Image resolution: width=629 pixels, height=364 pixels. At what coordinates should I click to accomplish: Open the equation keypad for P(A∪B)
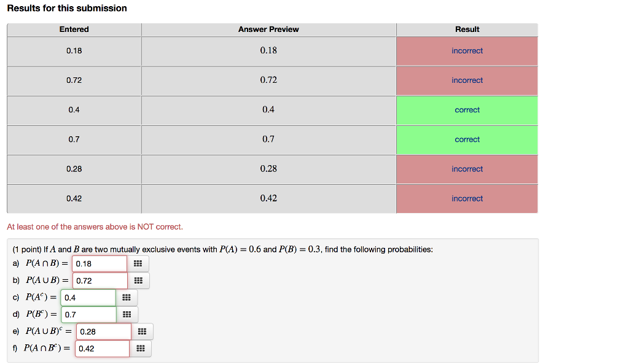138,281
